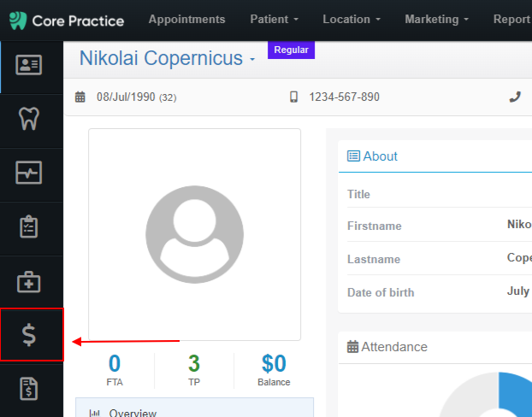Open the clipboard checklist sidebar icon
Viewport: 532px width, 417px height.
pyautogui.click(x=29, y=226)
